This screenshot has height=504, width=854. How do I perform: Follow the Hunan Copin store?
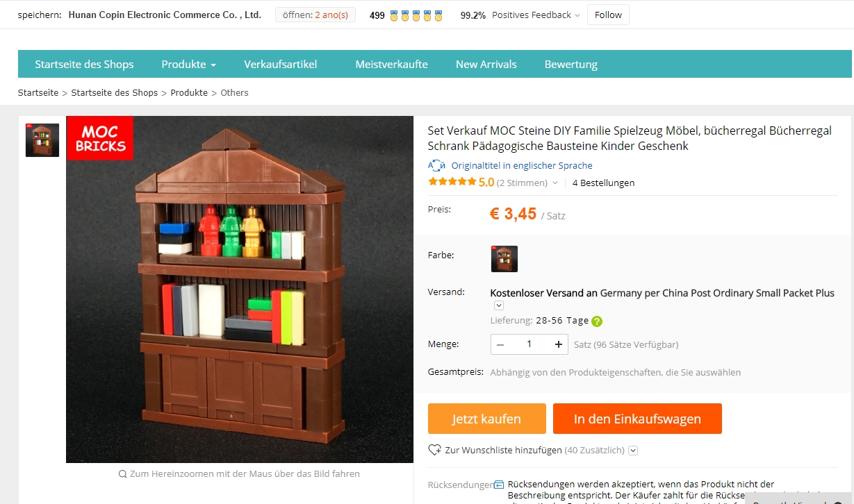point(608,15)
